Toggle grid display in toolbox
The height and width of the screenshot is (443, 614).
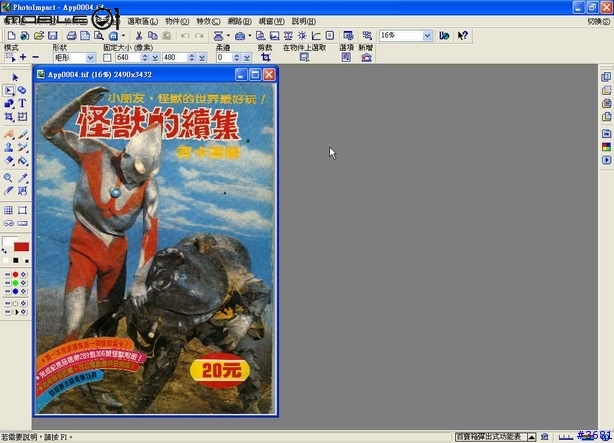(x=9, y=210)
